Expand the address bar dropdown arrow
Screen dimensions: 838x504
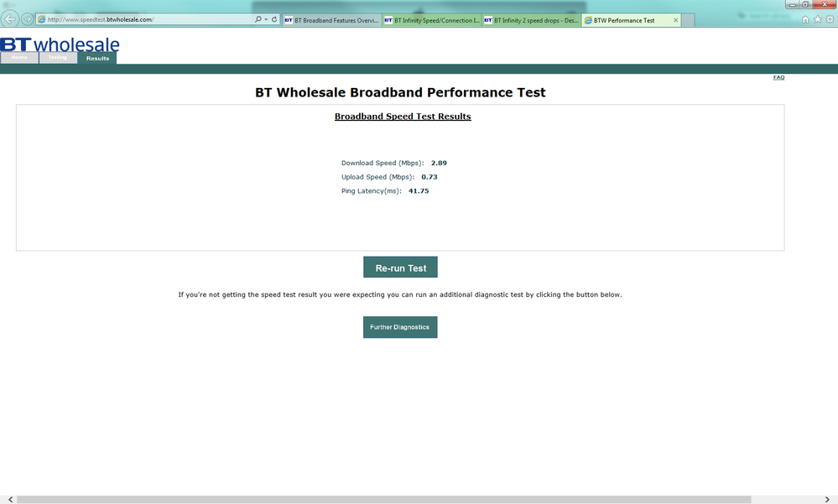[x=266, y=19]
